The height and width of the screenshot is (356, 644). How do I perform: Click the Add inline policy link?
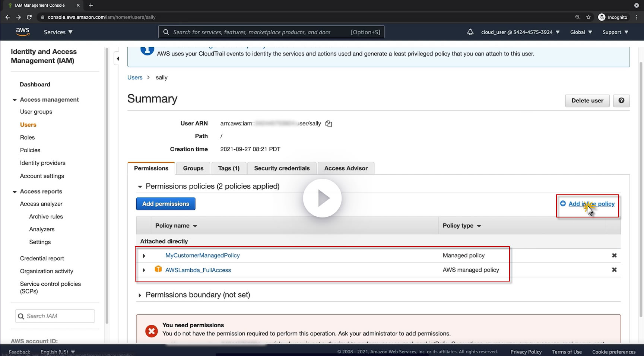[591, 204]
